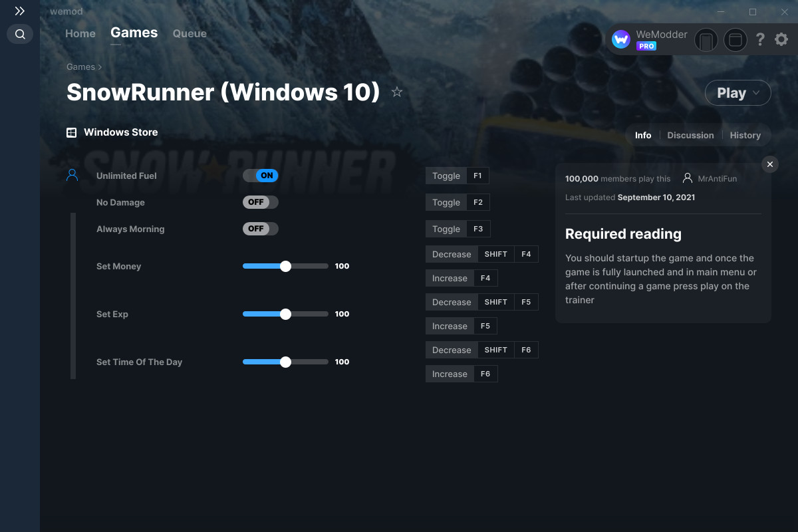Open the settings gear icon
Viewport: 798px width, 532px height.
[781, 40]
